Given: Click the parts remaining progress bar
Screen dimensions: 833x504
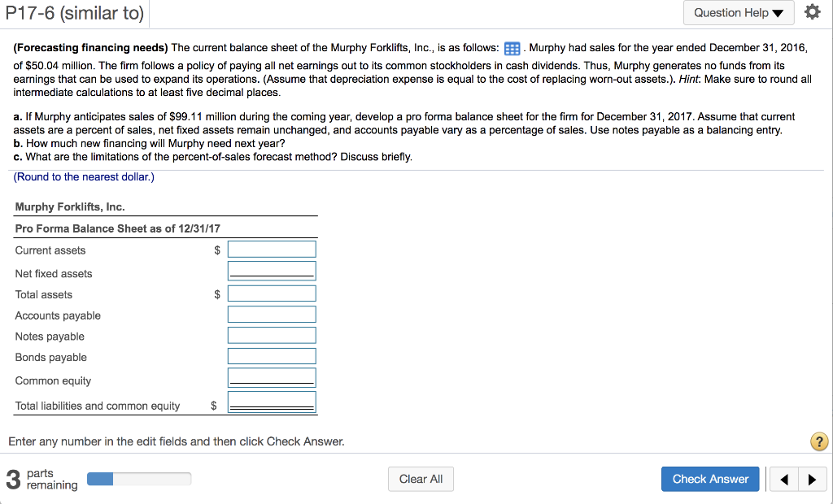Looking at the screenshot, I should (138, 479).
